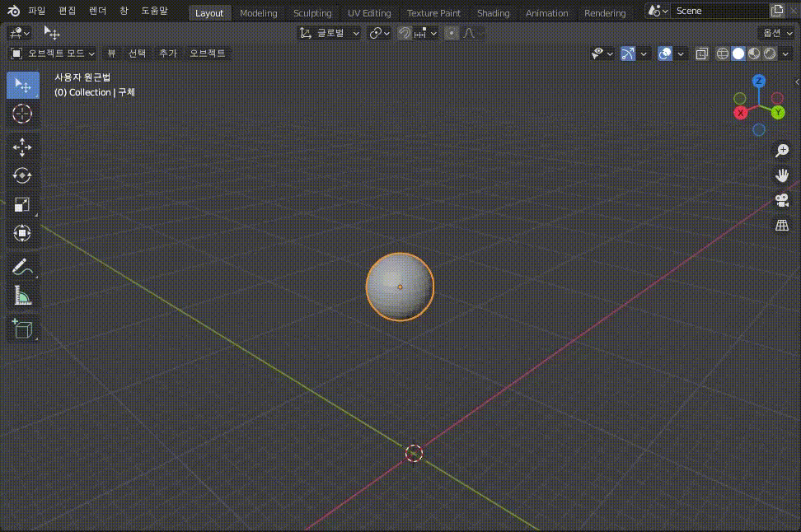
Task: Open the snapping options dropdown
Action: tap(425, 33)
